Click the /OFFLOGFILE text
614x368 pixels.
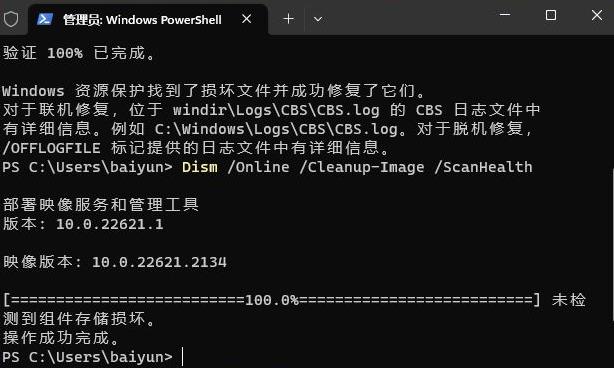tap(51, 148)
